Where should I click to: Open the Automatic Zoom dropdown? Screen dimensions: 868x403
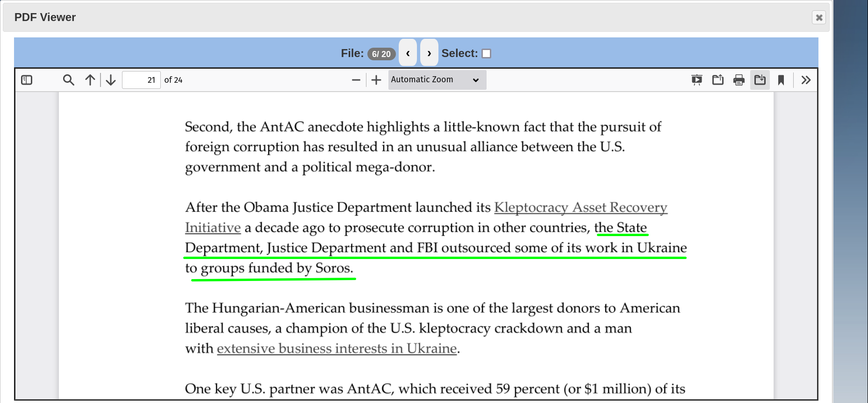click(437, 80)
